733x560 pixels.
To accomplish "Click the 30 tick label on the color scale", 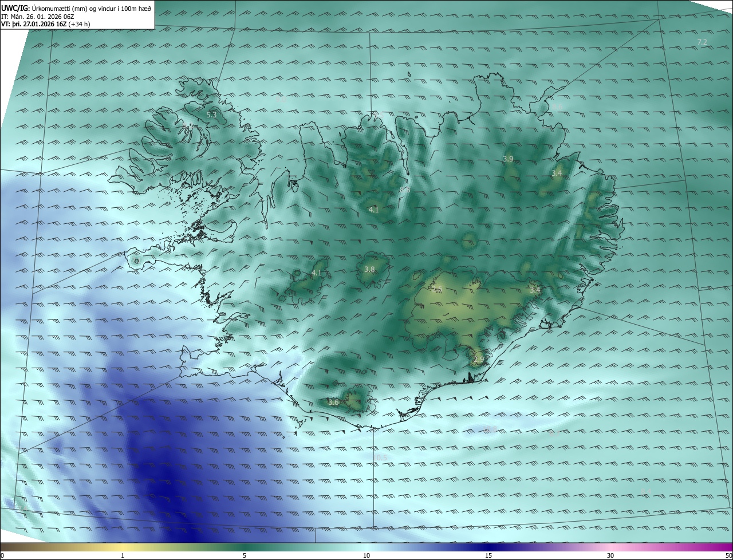I will (610, 555).
